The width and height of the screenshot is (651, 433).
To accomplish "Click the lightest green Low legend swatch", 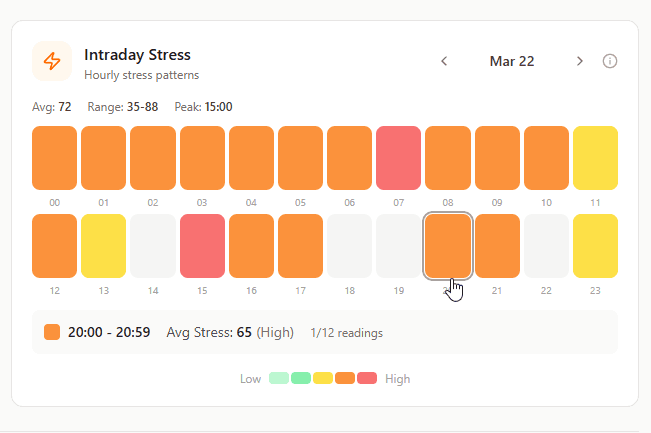I will pos(279,378).
